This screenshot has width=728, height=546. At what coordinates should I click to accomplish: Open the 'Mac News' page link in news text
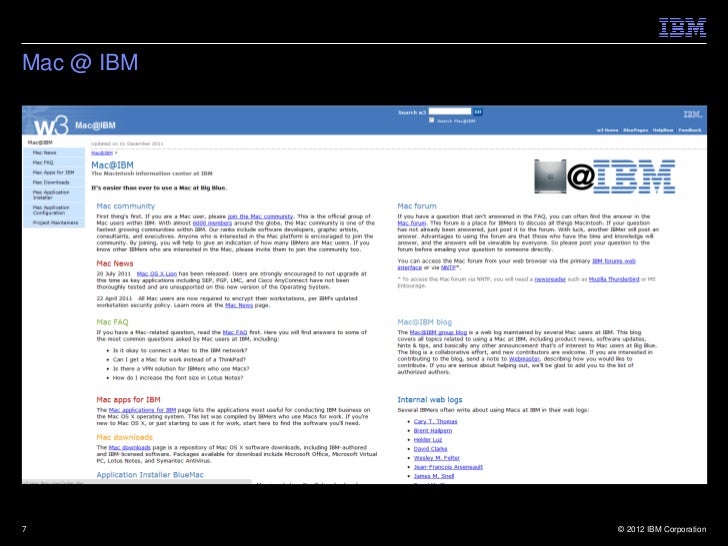coord(239,306)
